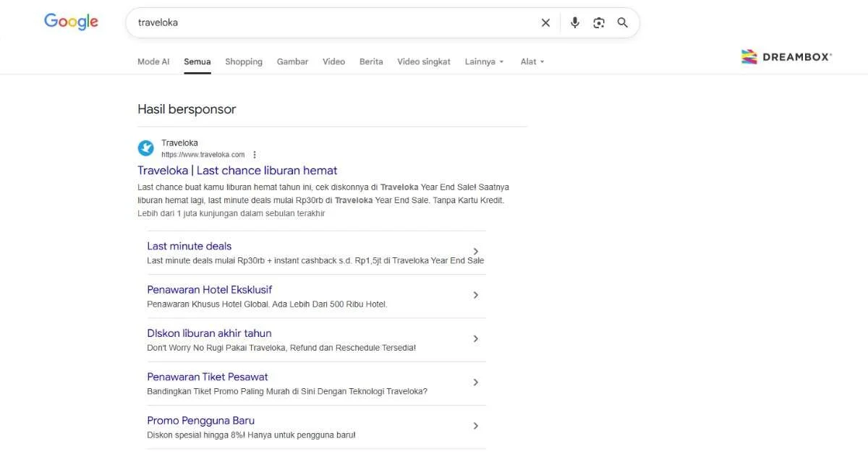The height and width of the screenshot is (454, 868).
Task: Click the chevron on Penawaran Hotel Eksklusif row
Action: [x=475, y=295]
